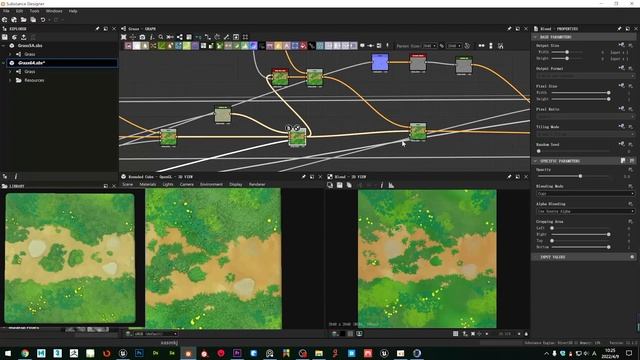Image resolution: width=640 pixels, height=360 pixels.
Task: Open the first parent size dropdown
Action: (429, 46)
